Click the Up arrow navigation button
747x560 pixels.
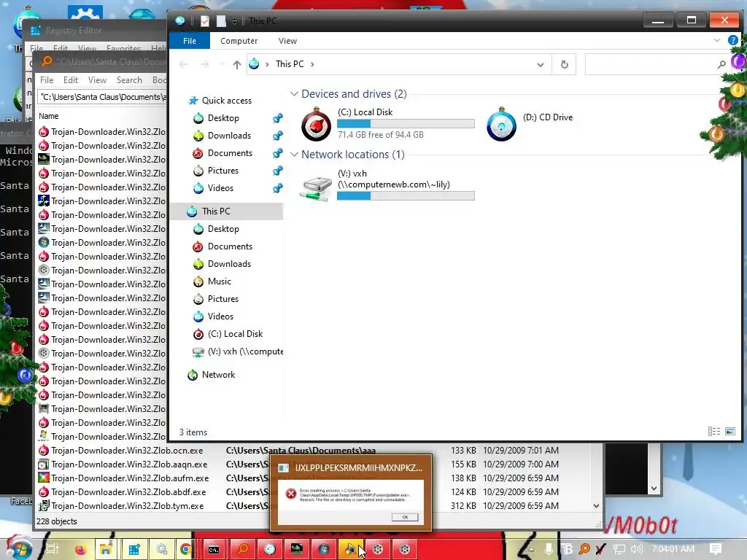coord(237,64)
